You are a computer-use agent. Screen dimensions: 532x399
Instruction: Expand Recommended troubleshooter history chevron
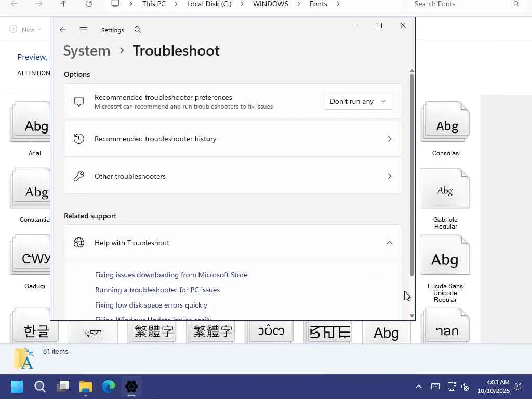tap(390, 139)
